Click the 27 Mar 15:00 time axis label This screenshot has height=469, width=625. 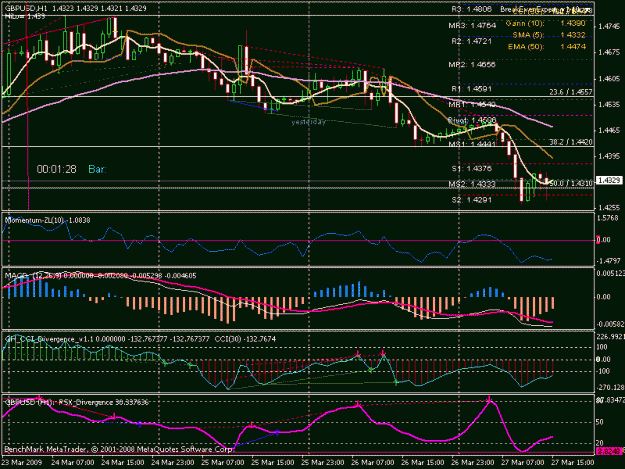(x=573, y=462)
